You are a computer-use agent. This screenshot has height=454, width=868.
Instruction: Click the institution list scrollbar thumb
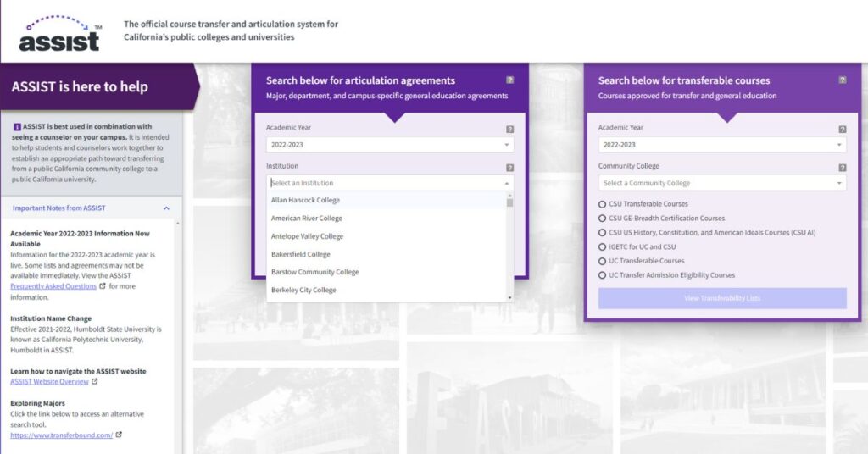coord(509,202)
